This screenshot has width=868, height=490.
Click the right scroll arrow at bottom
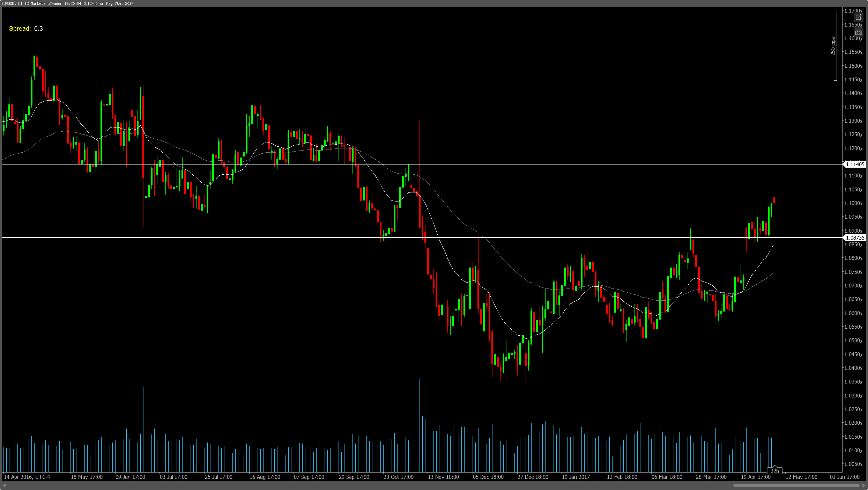tap(864, 485)
